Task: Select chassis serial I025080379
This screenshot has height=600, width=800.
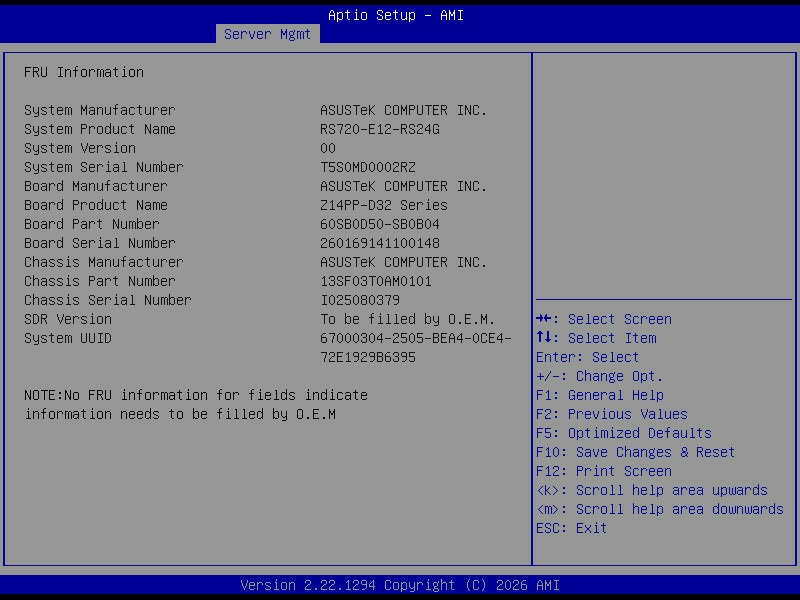Action: [x=360, y=300]
